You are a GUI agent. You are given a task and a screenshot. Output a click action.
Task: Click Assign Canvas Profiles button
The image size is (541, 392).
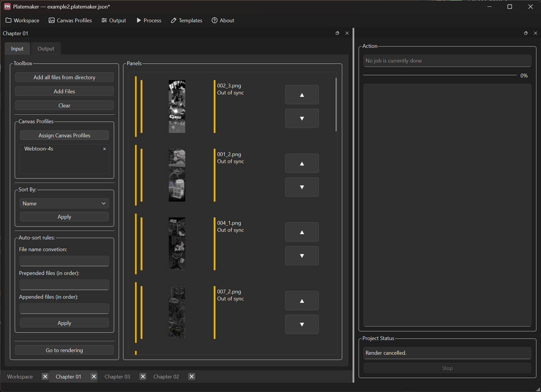(64, 136)
